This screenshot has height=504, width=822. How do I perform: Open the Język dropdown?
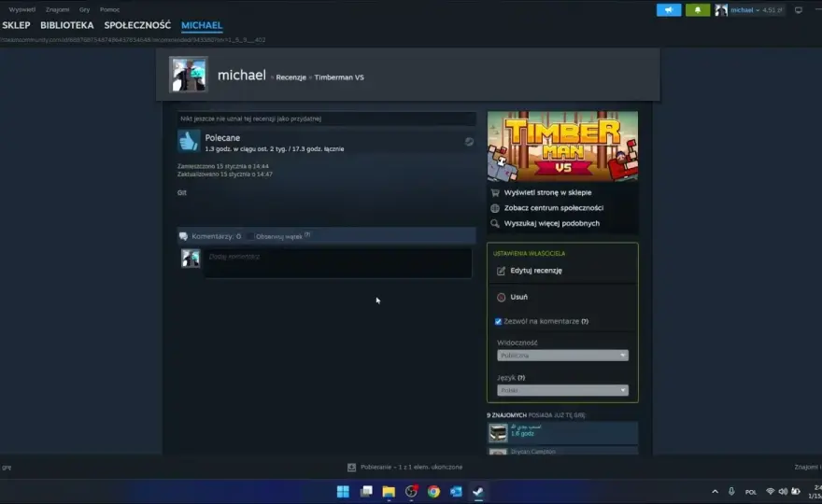click(x=562, y=390)
